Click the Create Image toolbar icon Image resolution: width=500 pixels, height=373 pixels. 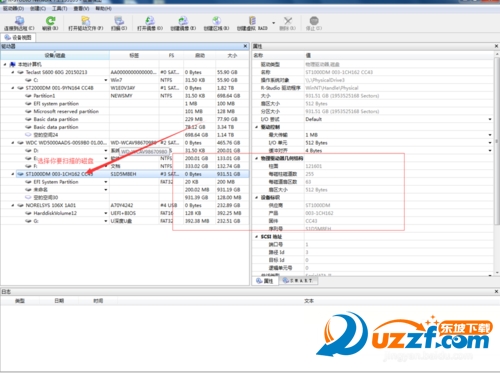point(183,23)
